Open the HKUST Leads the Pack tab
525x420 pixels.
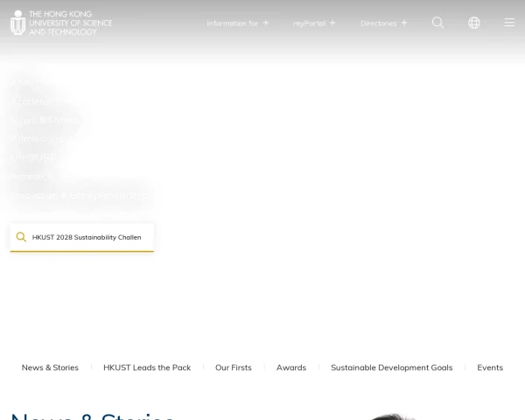click(147, 367)
